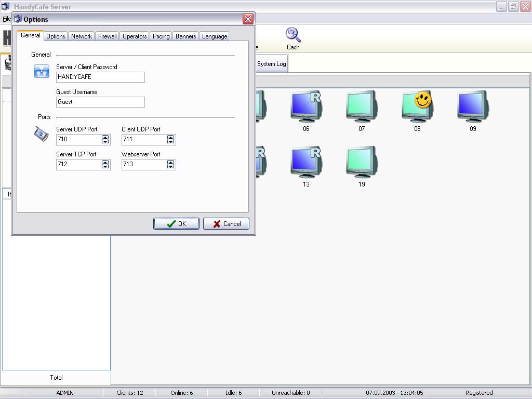Open the Language tab
532x399 pixels.
point(215,36)
